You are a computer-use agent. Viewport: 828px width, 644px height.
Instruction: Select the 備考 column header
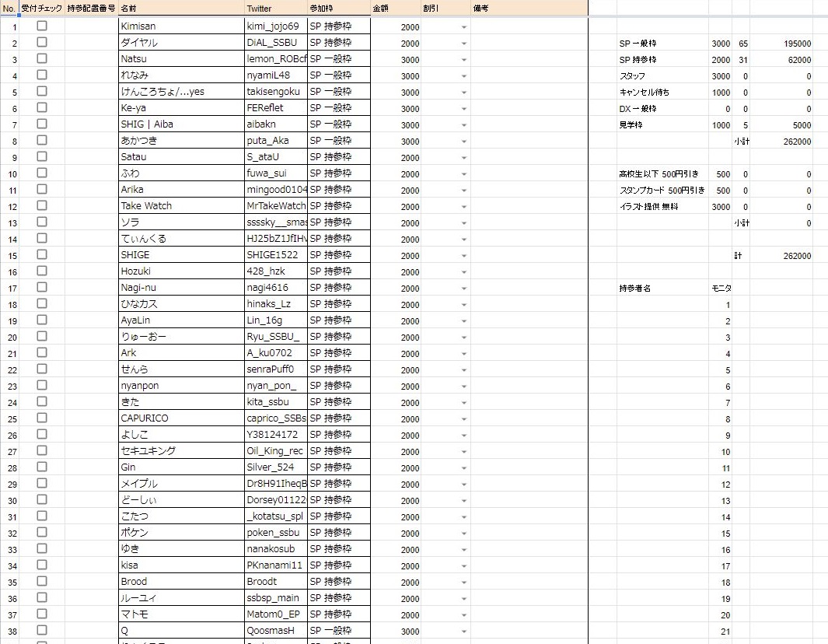pos(529,9)
